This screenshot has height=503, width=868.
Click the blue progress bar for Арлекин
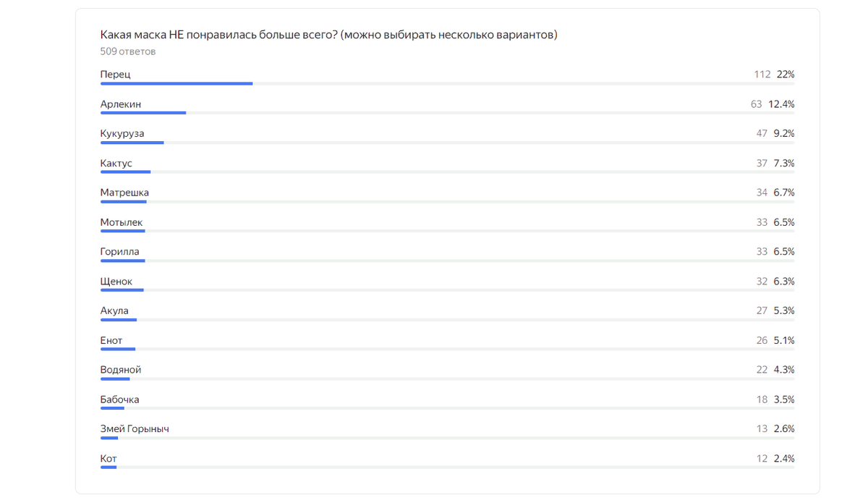(x=143, y=114)
